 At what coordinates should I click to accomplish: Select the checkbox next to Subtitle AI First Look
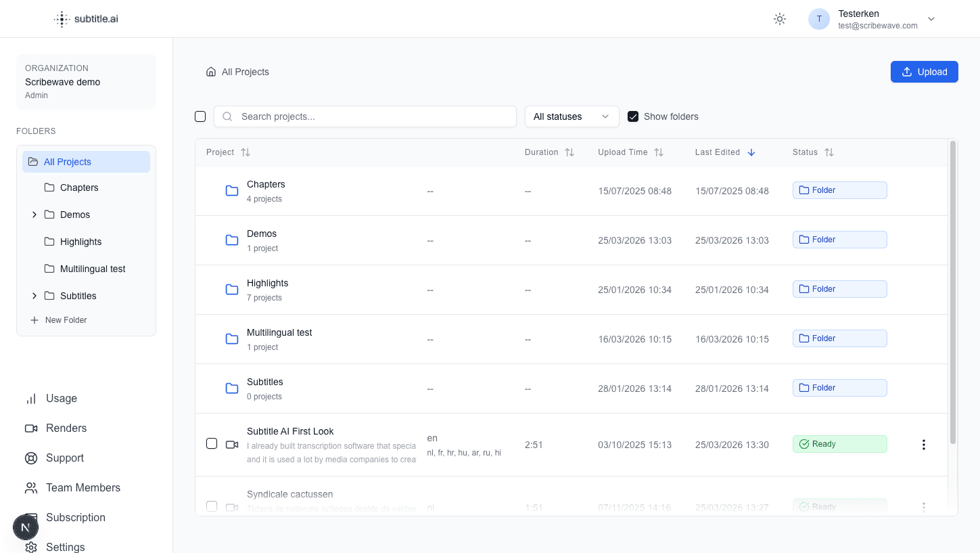click(212, 443)
